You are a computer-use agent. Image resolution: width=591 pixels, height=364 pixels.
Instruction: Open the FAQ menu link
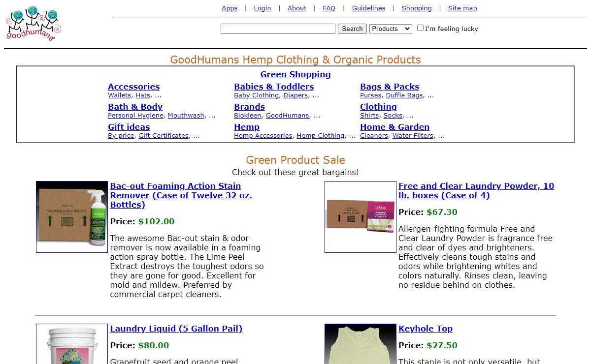click(329, 8)
